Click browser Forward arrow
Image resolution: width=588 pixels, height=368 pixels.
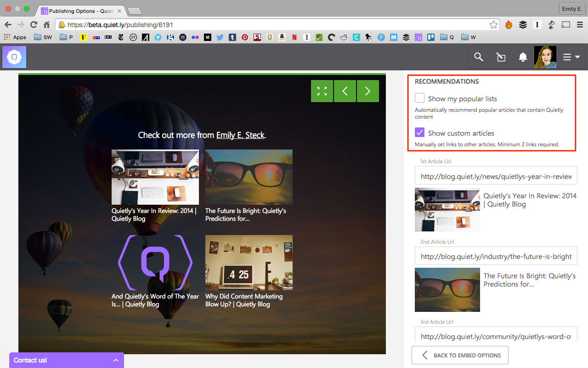click(x=21, y=25)
